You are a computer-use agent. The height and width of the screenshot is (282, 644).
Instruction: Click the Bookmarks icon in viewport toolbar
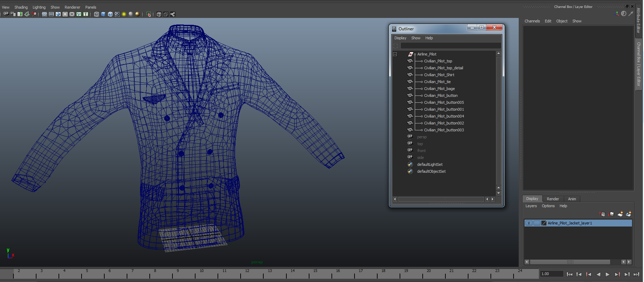[x=20, y=14]
